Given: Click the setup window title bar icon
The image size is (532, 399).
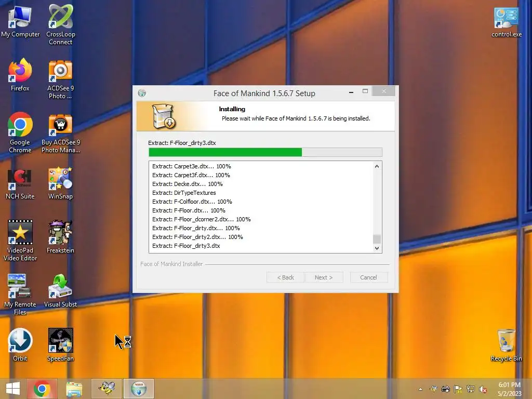Looking at the screenshot, I should point(142,93).
